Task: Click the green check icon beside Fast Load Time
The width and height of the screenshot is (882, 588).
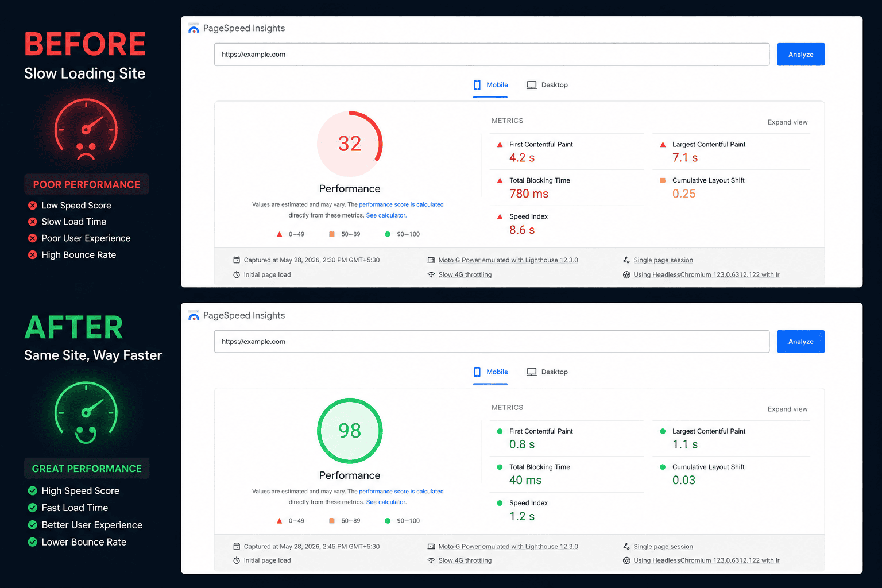Action: [33, 508]
